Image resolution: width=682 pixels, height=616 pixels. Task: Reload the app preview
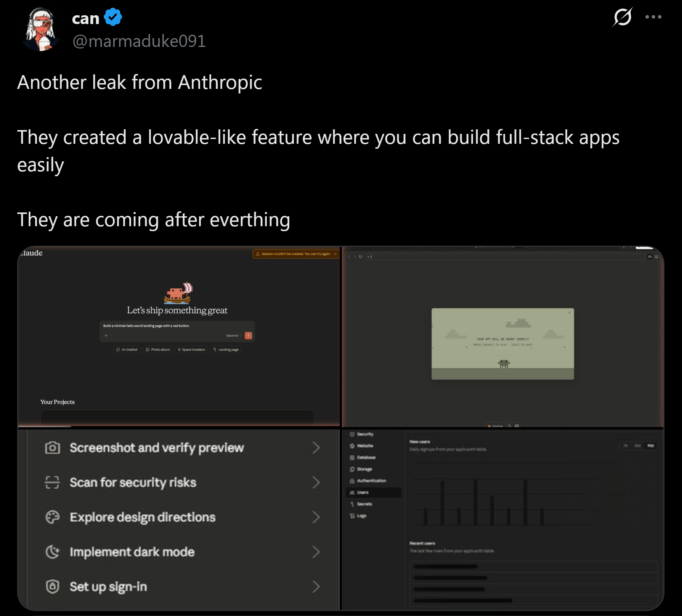click(361, 257)
